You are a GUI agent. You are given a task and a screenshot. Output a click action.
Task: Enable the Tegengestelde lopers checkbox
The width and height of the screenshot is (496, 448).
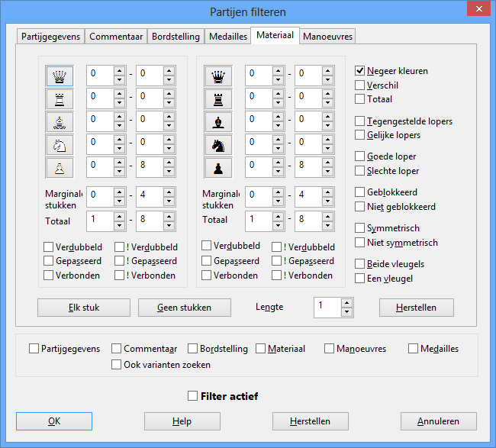pyautogui.click(x=360, y=121)
